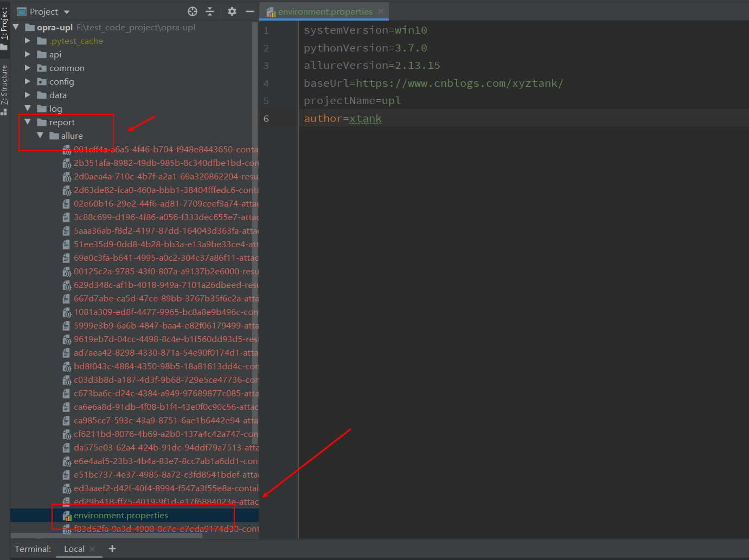Click file icon of 3c88c699 attachment
Screen dimensions: 749x560
tap(67, 217)
